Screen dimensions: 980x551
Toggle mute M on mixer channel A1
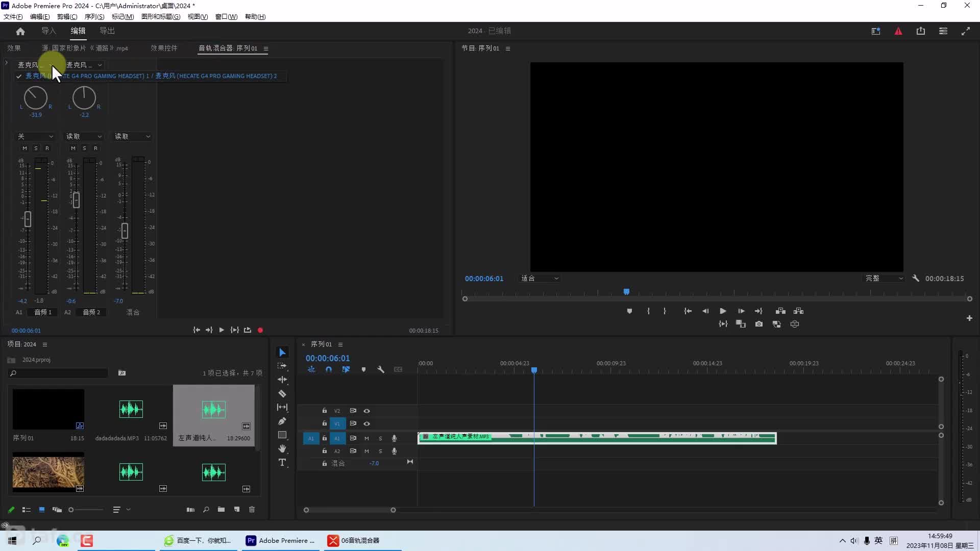pyautogui.click(x=24, y=148)
